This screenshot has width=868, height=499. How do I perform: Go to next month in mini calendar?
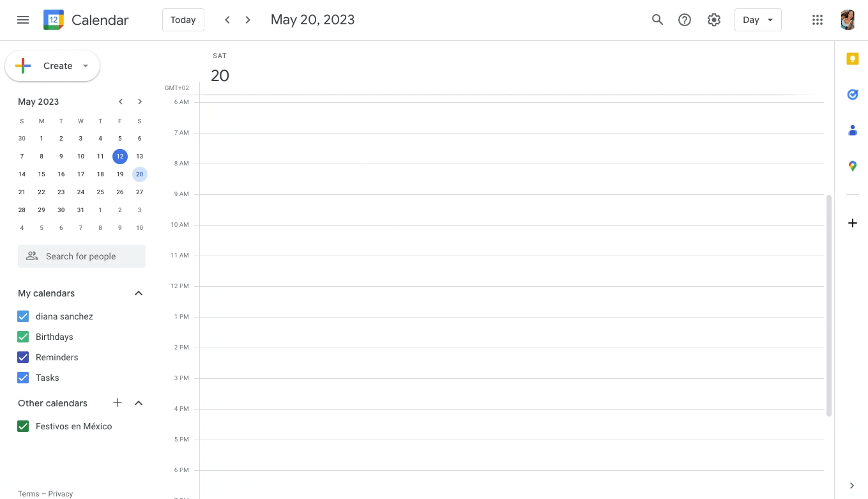point(140,102)
